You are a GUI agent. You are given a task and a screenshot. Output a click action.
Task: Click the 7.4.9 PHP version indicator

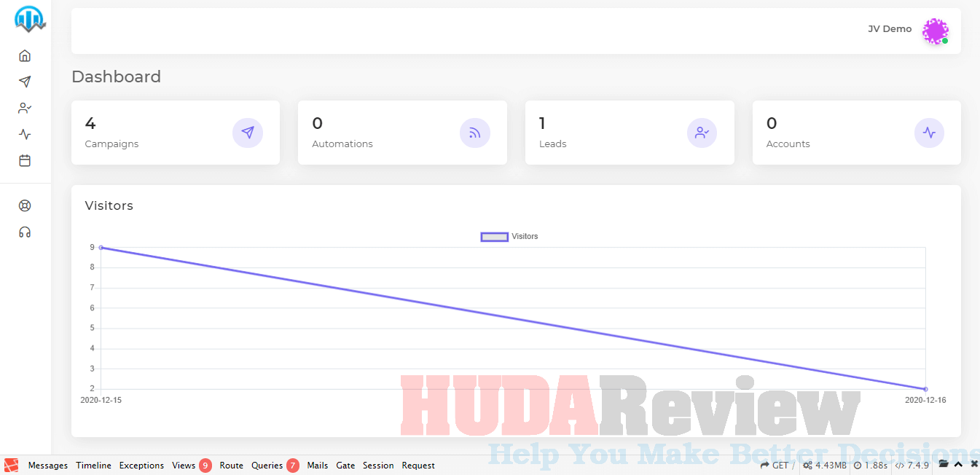(912, 466)
